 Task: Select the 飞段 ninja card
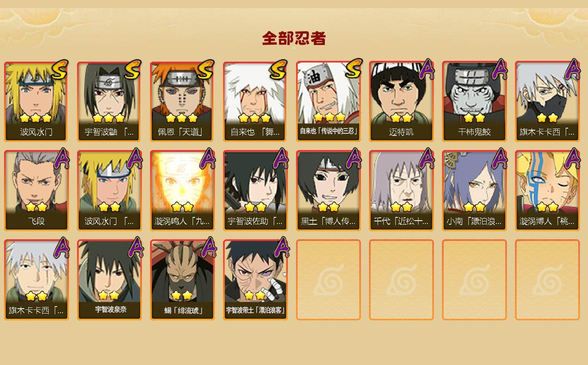click(x=36, y=191)
